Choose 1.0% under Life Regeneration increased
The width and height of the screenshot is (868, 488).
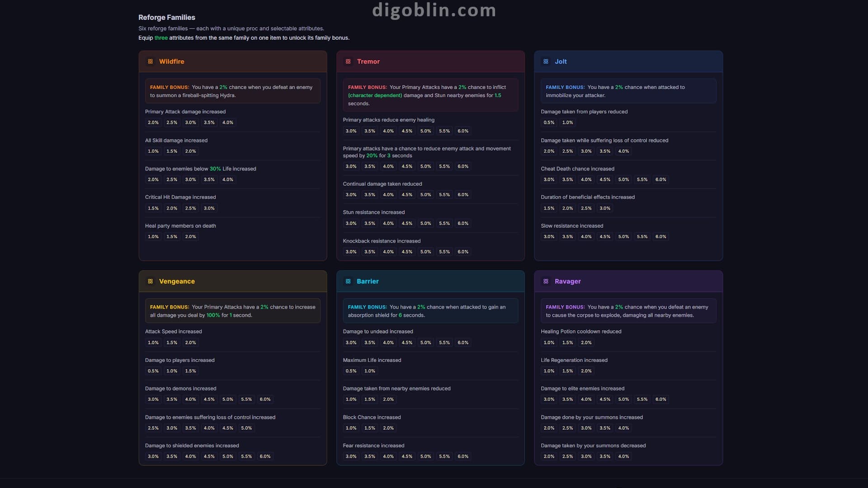point(549,371)
